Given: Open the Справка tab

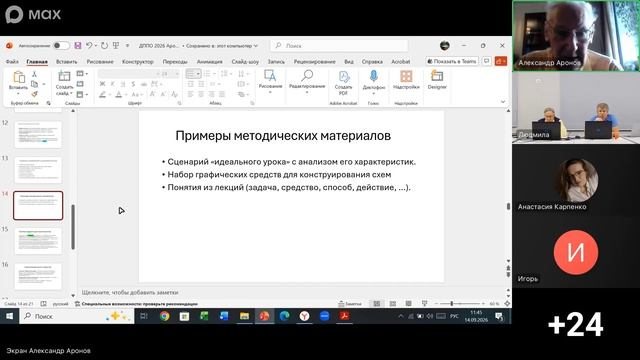Looking at the screenshot, I should [x=372, y=62].
